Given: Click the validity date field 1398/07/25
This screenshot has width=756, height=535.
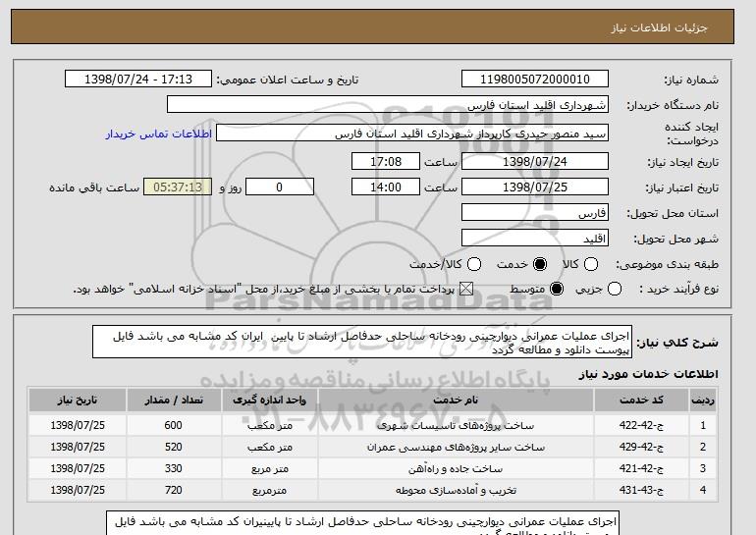Looking at the screenshot, I should (535, 187).
